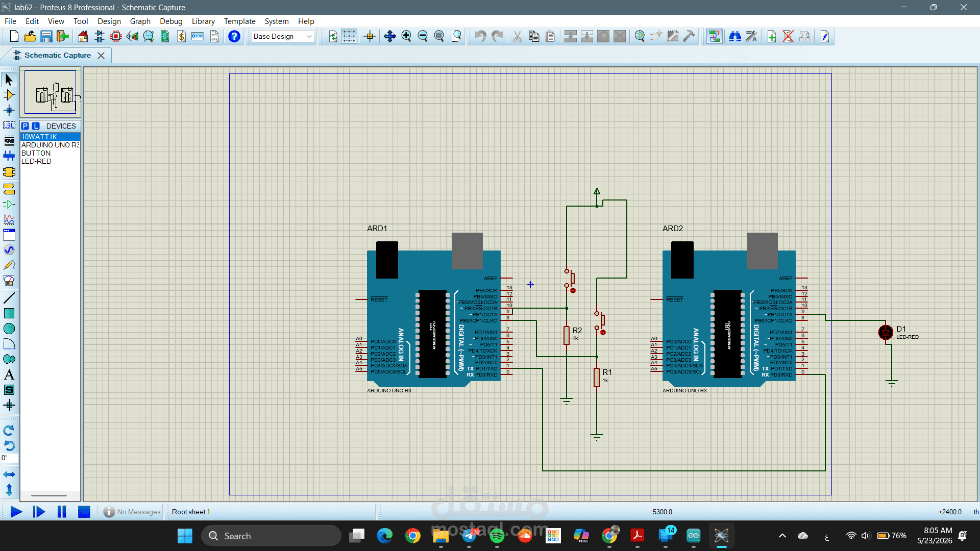
Task: Stop the simulation
Action: [84, 512]
